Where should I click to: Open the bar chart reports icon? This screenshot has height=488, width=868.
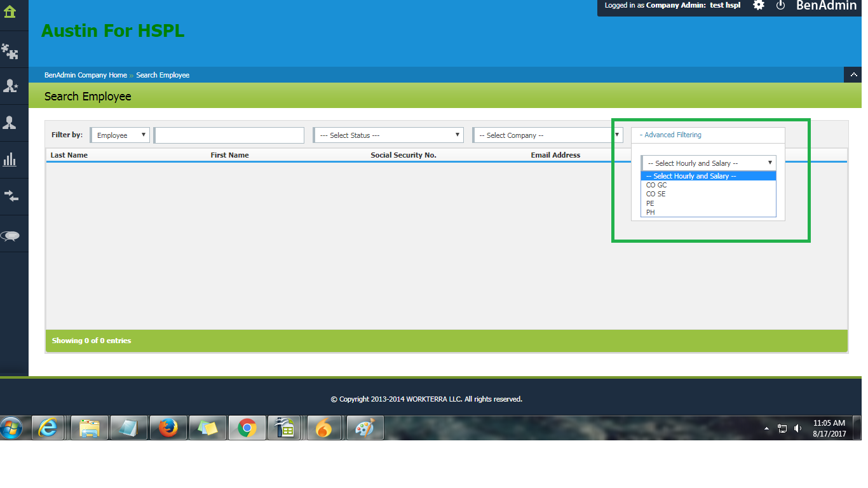coord(10,159)
